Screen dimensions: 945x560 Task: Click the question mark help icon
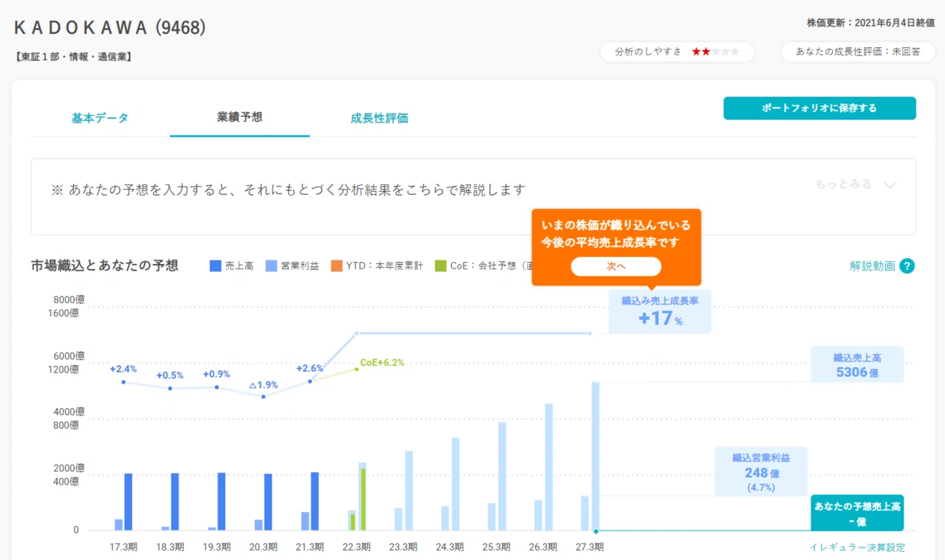click(907, 266)
